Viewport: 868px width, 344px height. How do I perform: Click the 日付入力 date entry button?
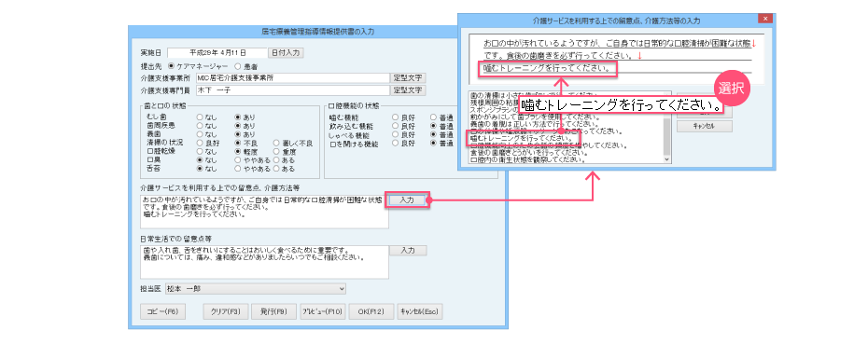286,53
